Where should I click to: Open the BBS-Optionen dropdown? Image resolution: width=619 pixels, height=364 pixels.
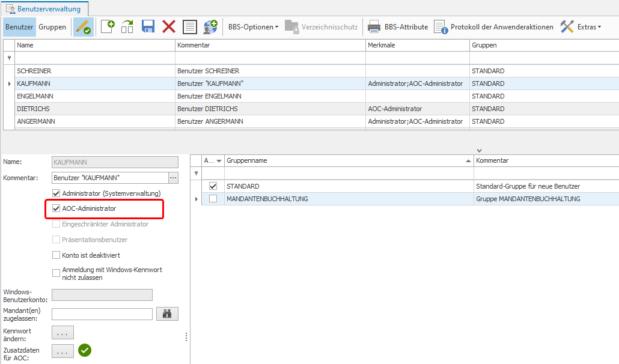[x=253, y=27]
